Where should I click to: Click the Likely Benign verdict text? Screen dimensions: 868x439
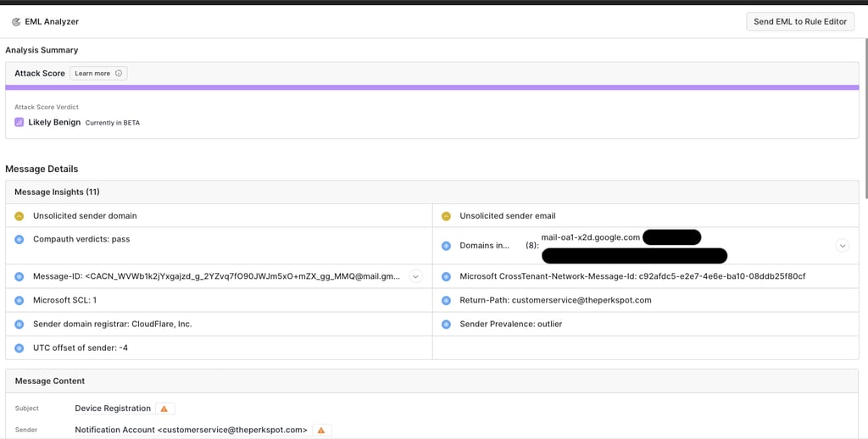click(x=54, y=122)
